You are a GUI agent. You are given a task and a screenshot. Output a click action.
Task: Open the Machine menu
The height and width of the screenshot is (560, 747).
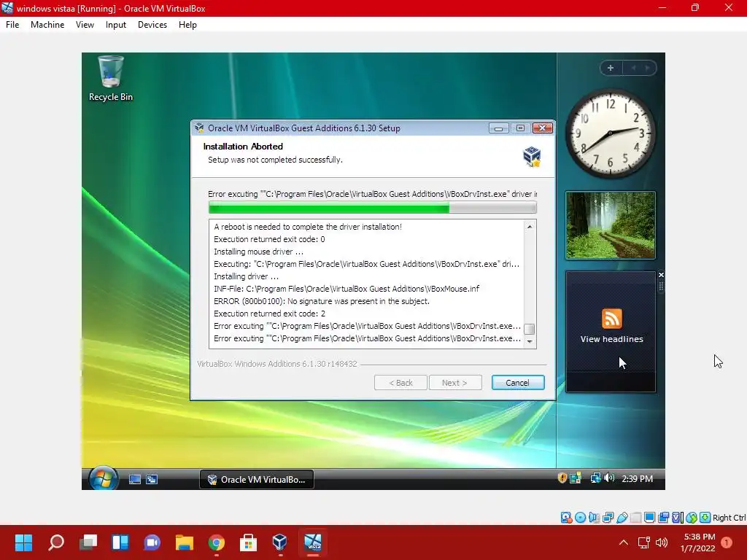tap(47, 25)
